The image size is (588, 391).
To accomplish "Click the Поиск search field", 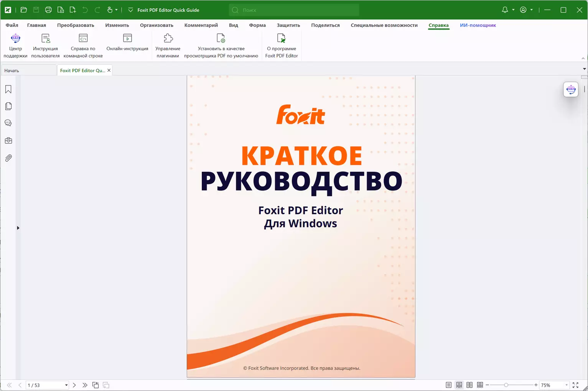I will [294, 10].
